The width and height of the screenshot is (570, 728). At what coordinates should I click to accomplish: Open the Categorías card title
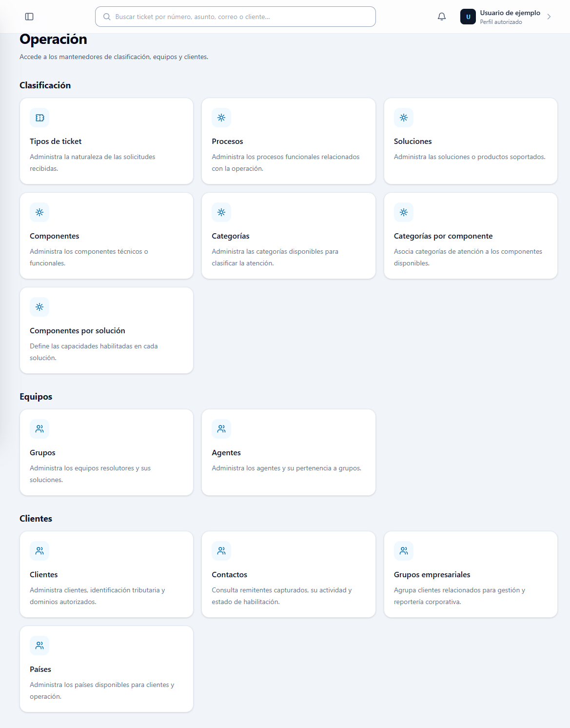coord(231,236)
